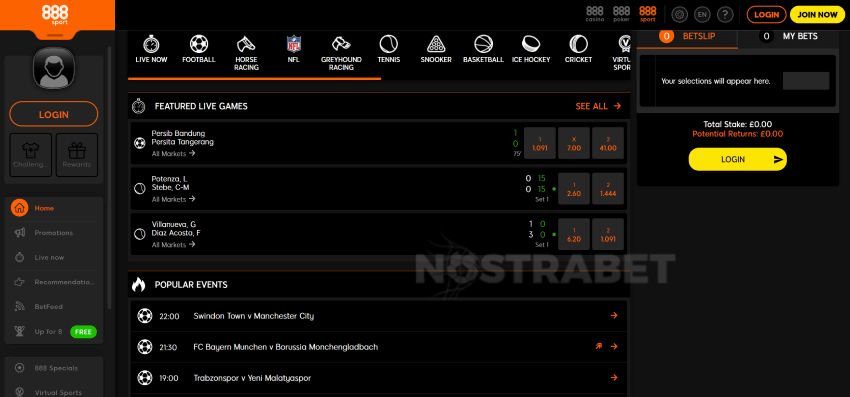This screenshot has width=850, height=397.
Task: Bet on Persib Bandung win at 1.091
Action: click(x=540, y=143)
